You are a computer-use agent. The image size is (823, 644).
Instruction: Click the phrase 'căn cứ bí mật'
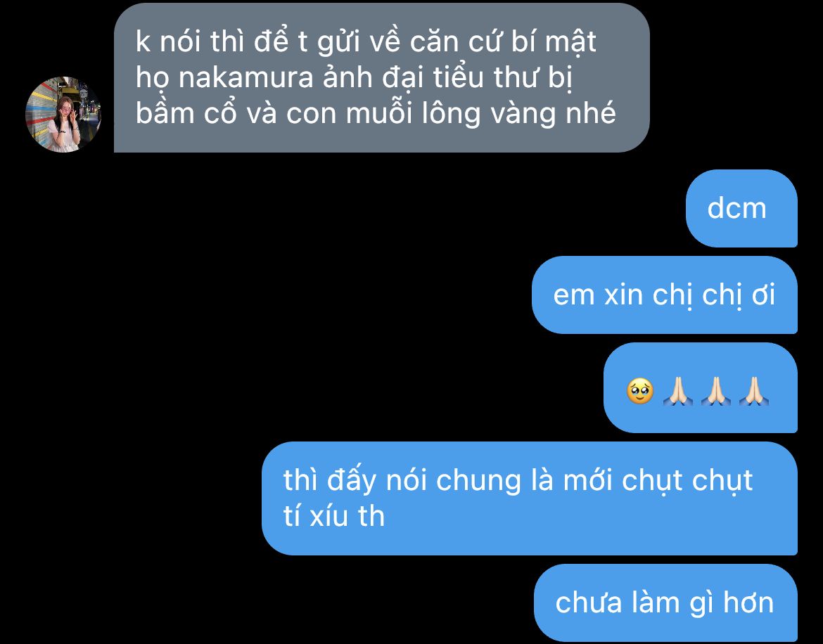pos(503,42)
